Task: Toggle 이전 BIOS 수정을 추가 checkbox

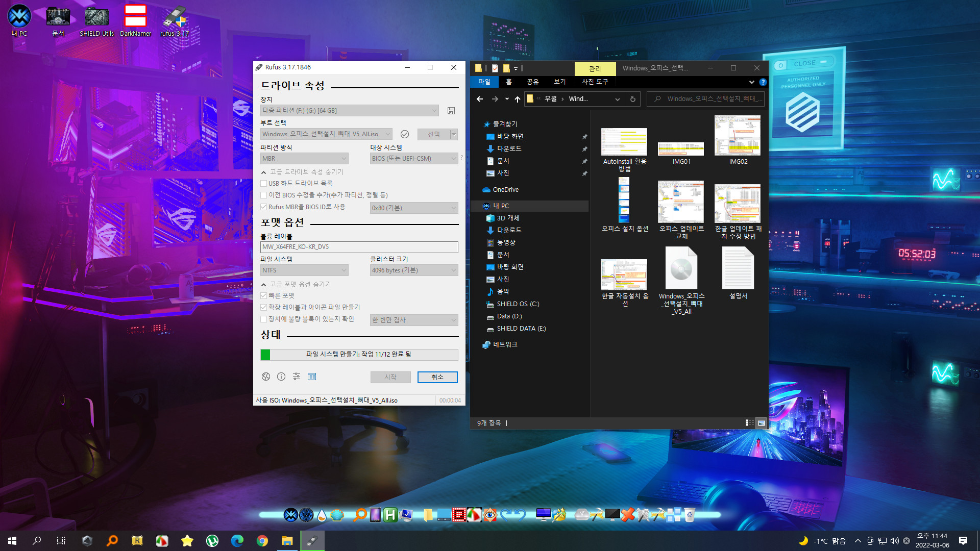Action: (264, 195)
